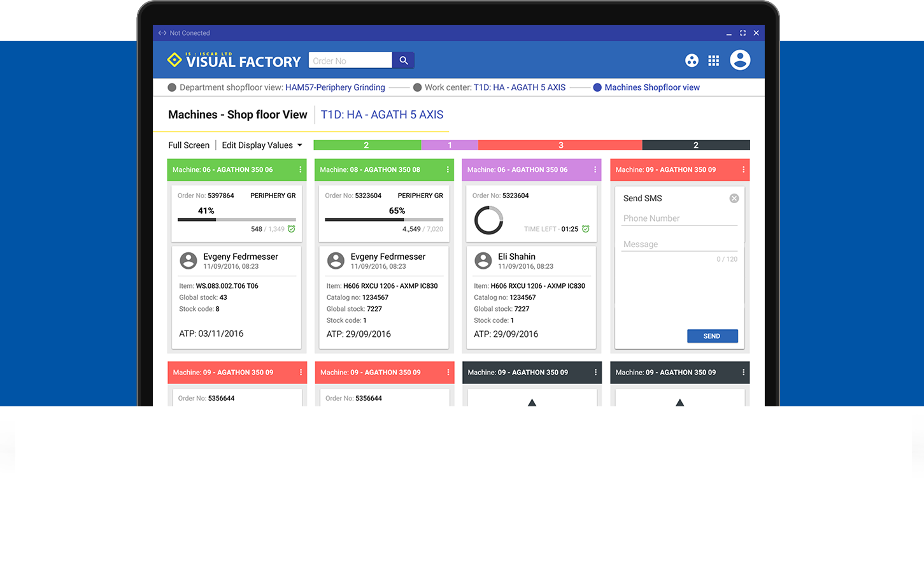Click the grey Work center step circle

tap(418, 88)
